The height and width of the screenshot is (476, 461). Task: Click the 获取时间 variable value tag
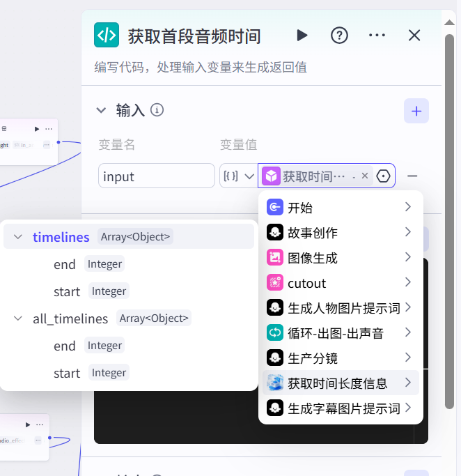(x=315, y=176)
